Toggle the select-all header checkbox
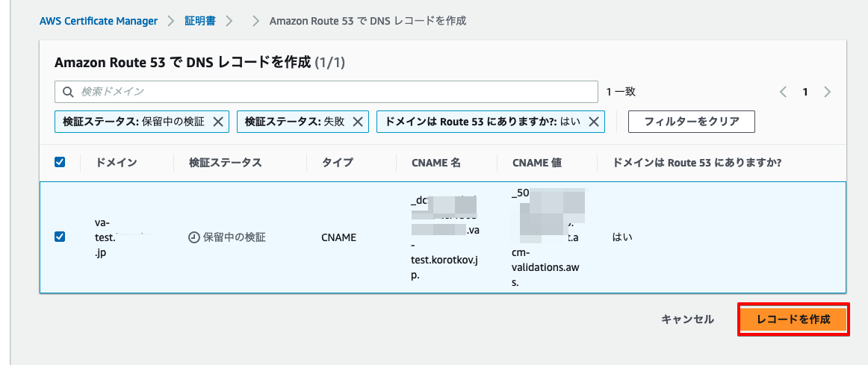Screen dimensions: 868x365 [x=60, y=163]
